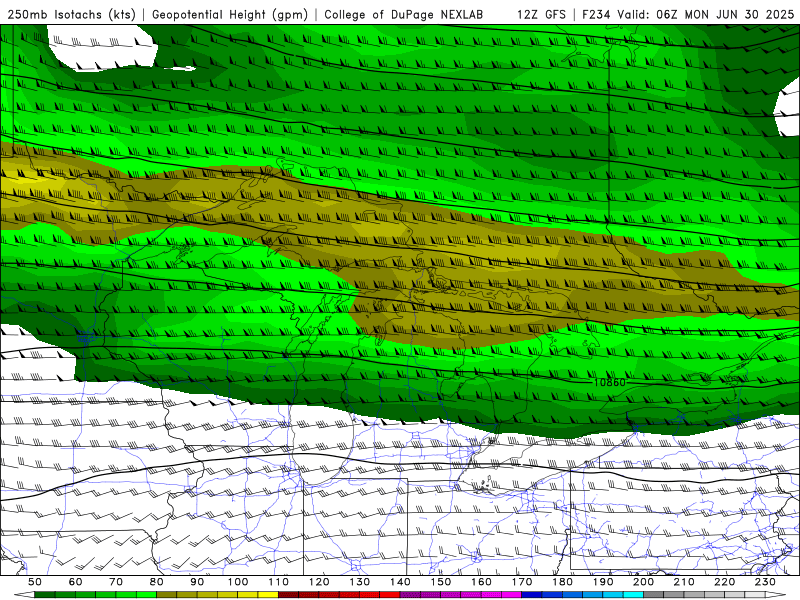
Task: Click the 110 value on the color scale
Action: [x=278, y=582]
